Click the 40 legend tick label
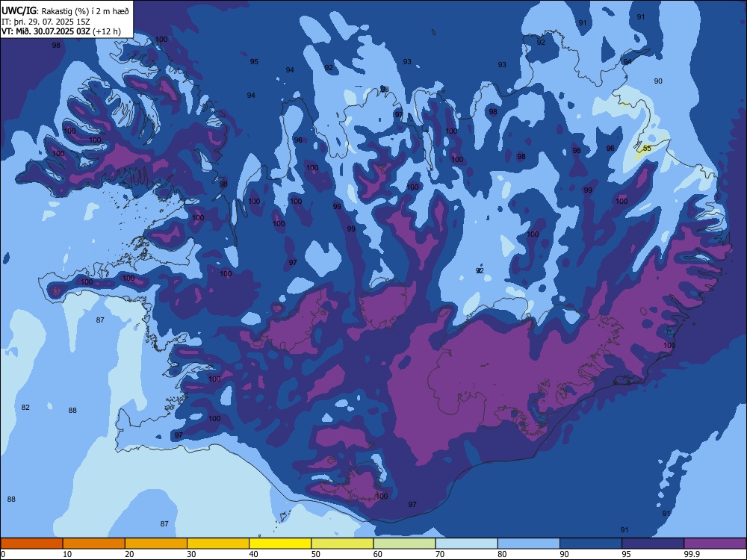 (254, 554)
